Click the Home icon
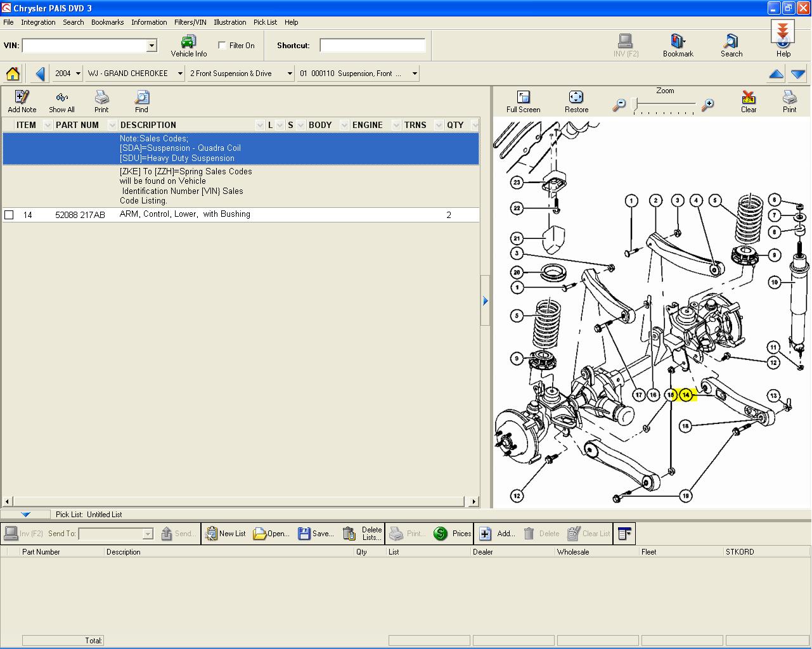The width and height of the screenshot is (812, 649). (13, 74)
